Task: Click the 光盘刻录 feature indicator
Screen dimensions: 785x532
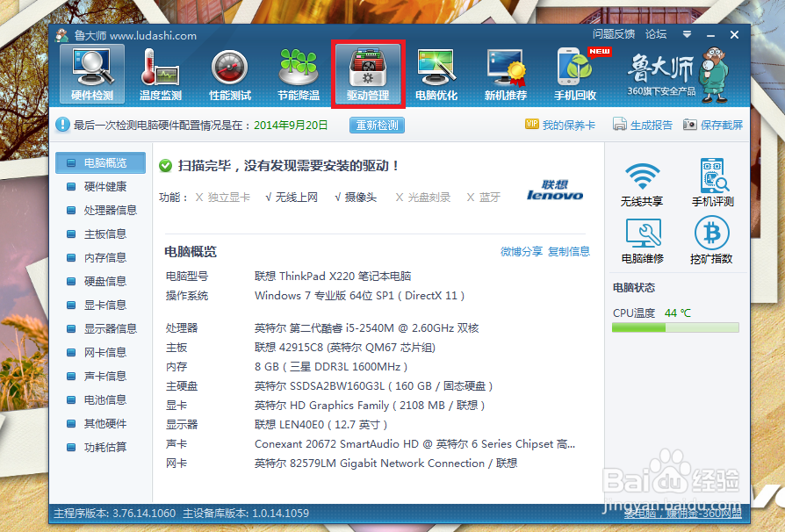Action: coord(423,198)
